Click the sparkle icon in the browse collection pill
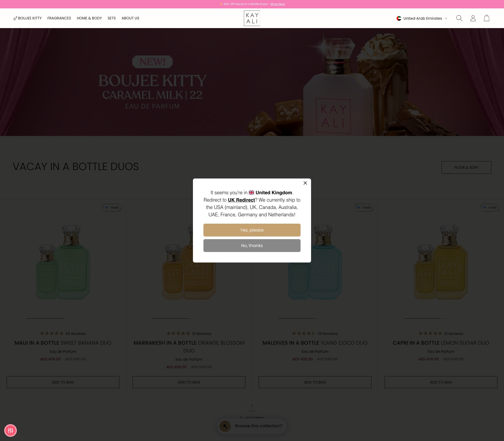Image resolution: width=504 pixels, height=441 pixels. click(225, 426)
